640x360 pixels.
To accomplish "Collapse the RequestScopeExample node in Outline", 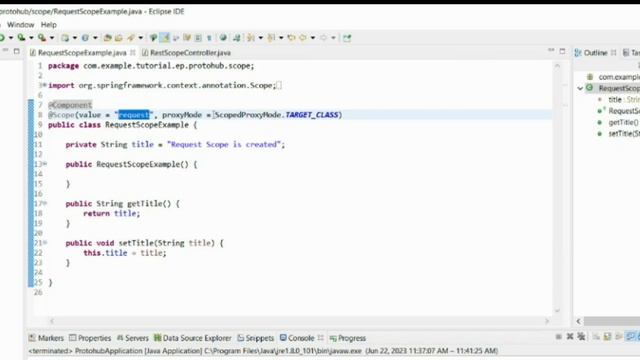I will point(580,88).
